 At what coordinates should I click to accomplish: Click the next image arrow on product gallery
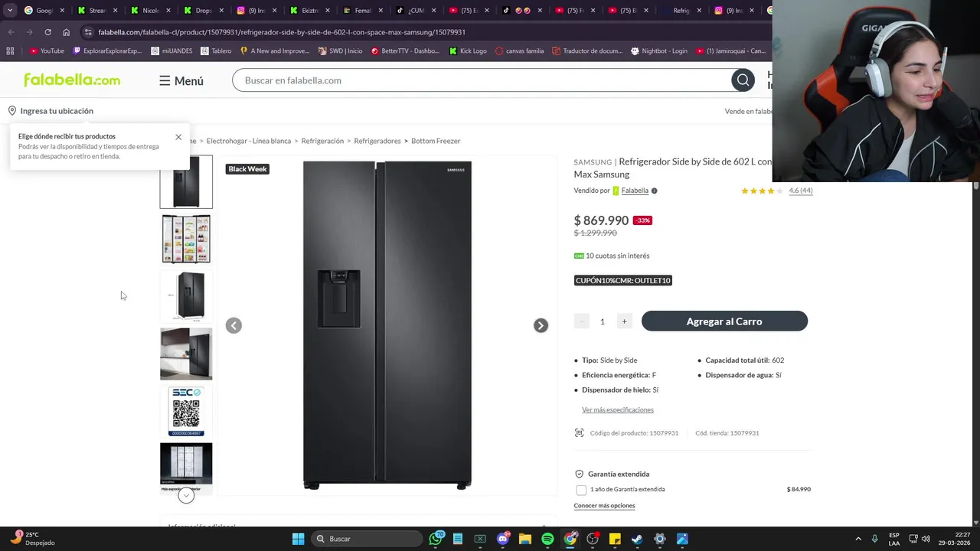(541, 325)
